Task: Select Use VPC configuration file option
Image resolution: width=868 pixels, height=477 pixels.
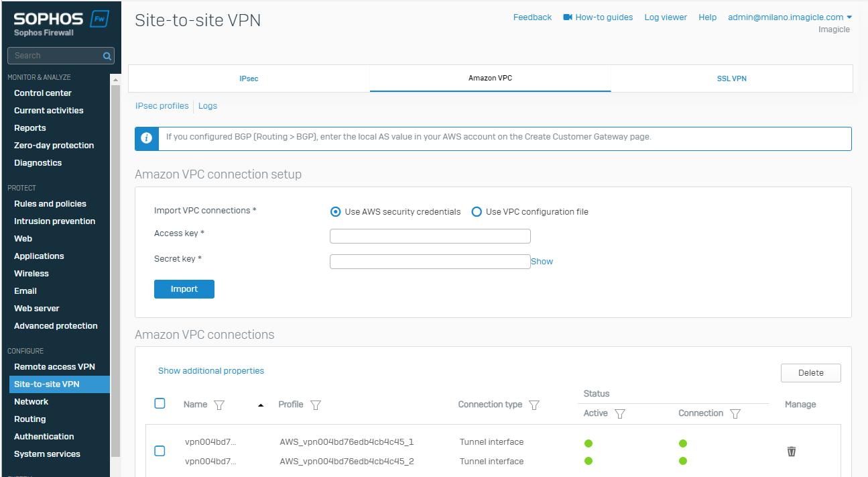Action: 477,212
